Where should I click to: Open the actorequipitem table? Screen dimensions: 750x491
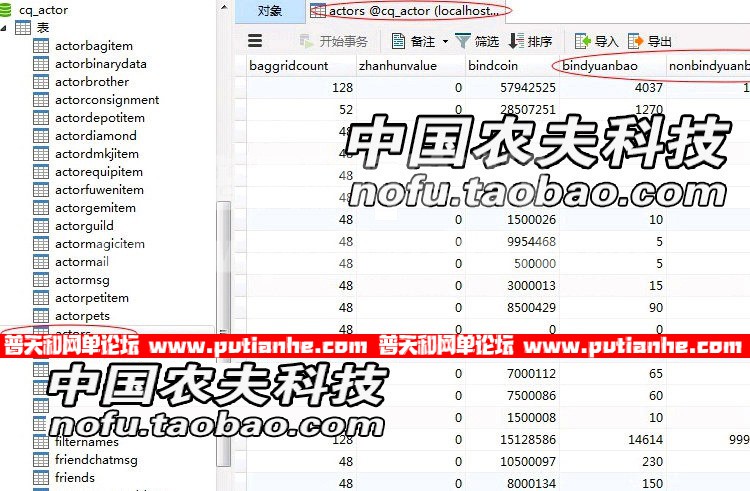99,172
